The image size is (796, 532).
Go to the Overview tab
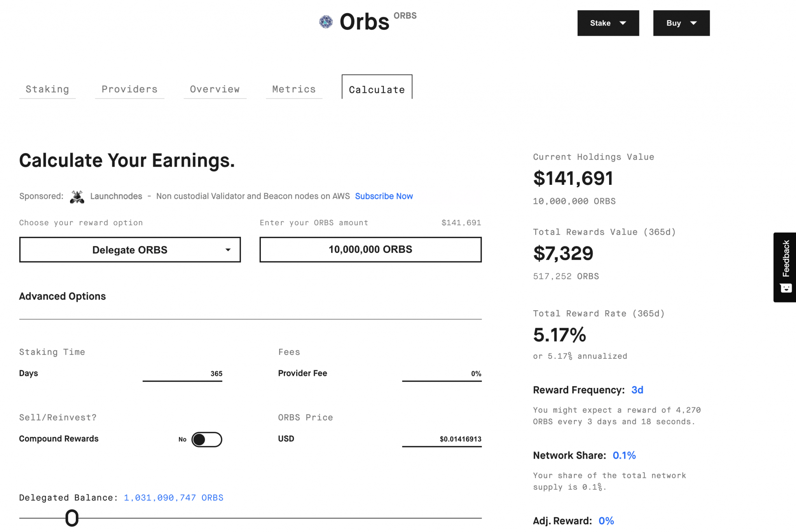pyautogui.click(x=215, y=89)
